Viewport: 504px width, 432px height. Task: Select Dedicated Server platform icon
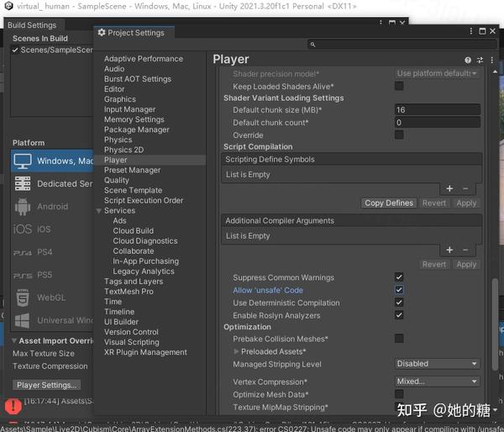[23, 184]
